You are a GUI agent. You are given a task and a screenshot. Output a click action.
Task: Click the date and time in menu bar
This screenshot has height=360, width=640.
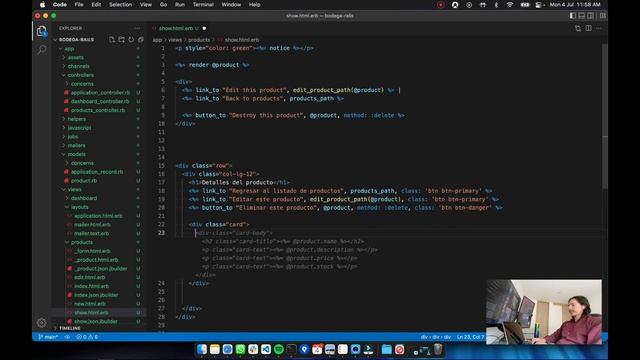click(x=575, y=5)
